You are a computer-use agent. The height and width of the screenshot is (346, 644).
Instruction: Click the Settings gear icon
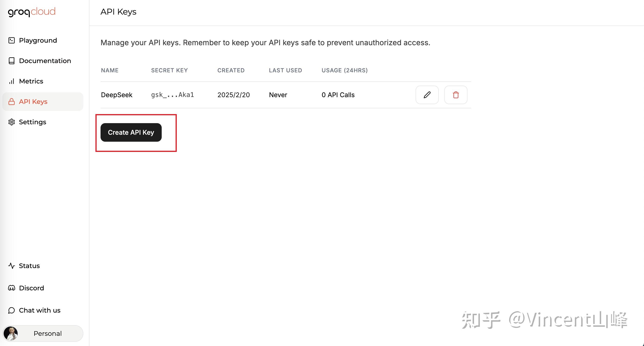click(12, 122)
